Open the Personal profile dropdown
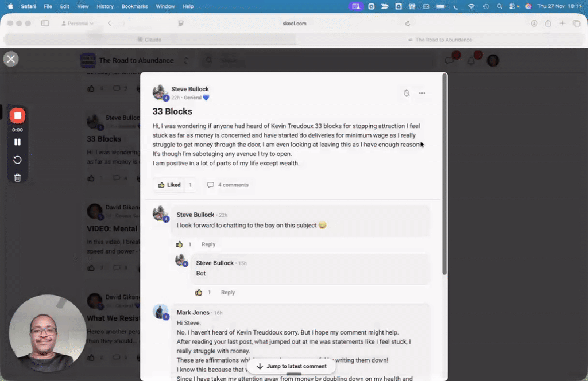The width and height of the screenshot is (588, 381). tap(78, 23)
